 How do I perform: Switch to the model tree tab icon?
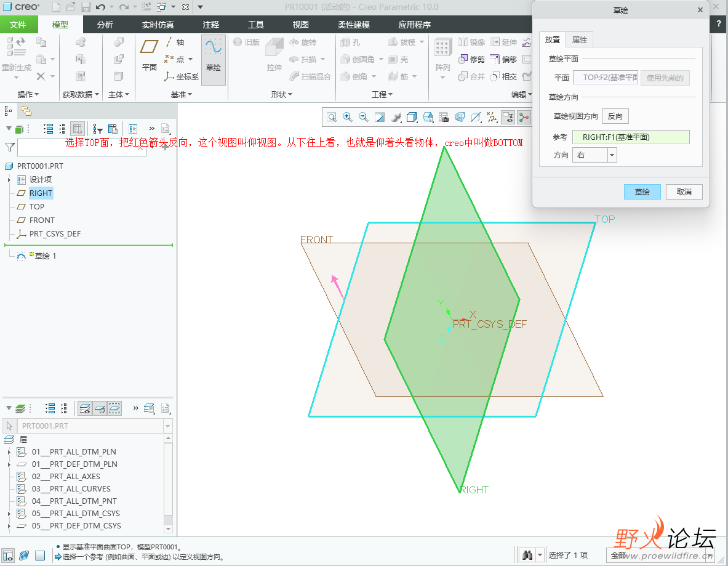coord(9,111)
